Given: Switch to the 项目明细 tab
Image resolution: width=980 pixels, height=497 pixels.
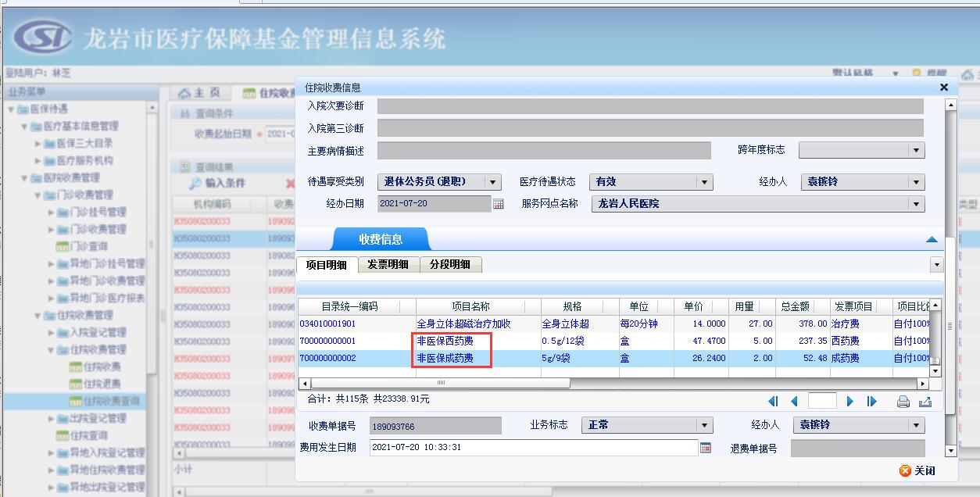Looking at the screenshot, I should 327,265.
